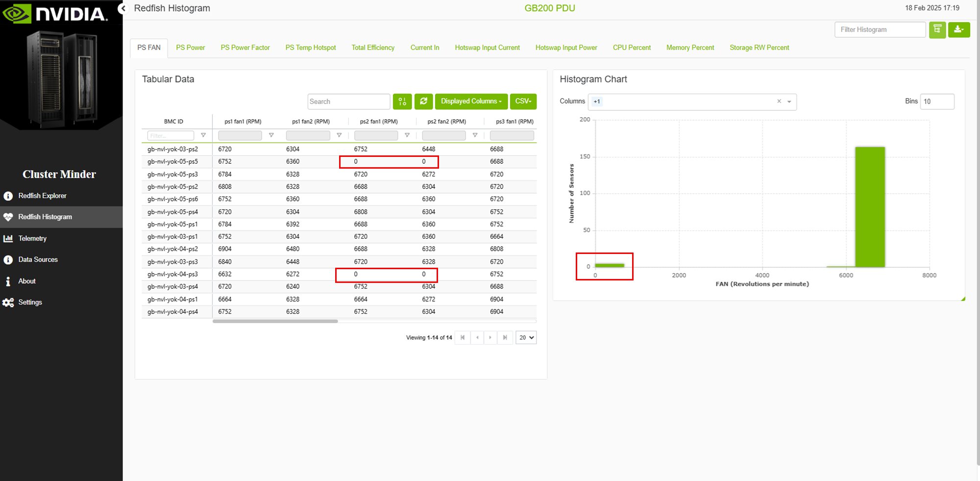Select the Total Efficiency tab
The height and width of the screenshot is (481, 980).
point(373,48)
